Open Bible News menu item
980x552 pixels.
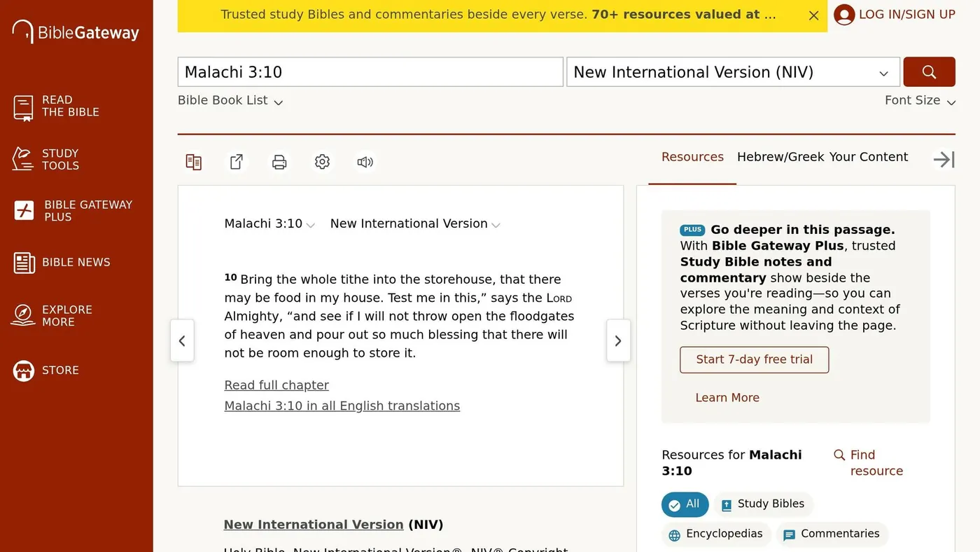(x=76, y=263)
